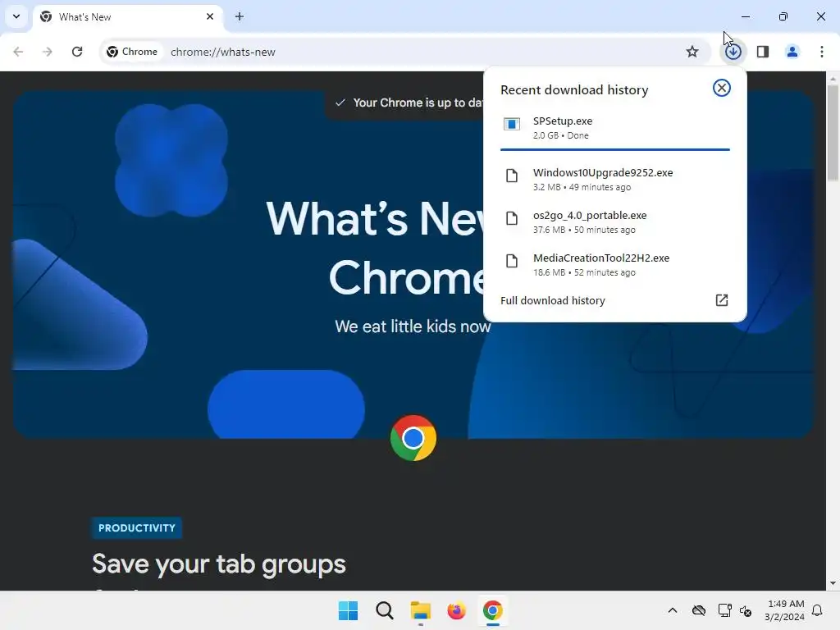Screen dimensions: 840x630
Task: Click the os2go_4.0_portable.exe file icon
Action: 512,218
